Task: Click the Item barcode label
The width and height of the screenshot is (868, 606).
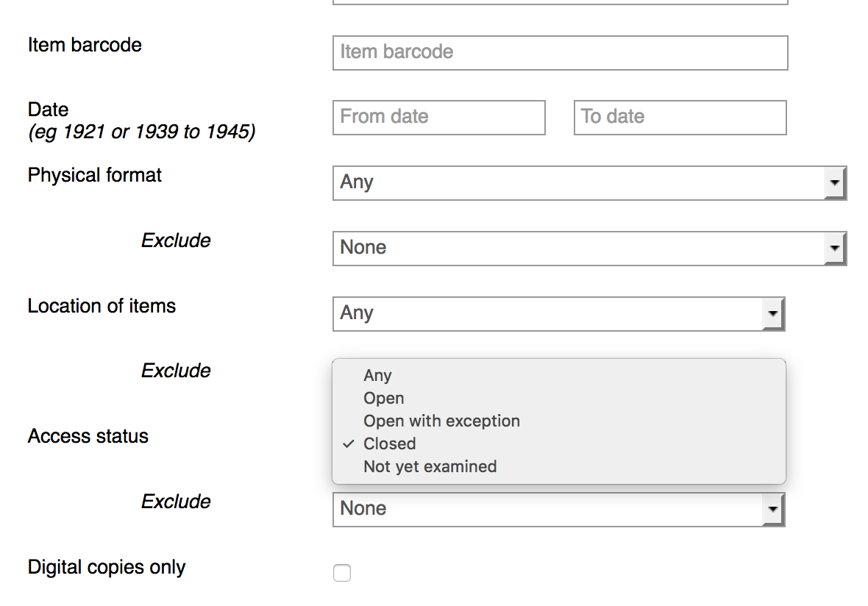Action: [x=85, y=45]
